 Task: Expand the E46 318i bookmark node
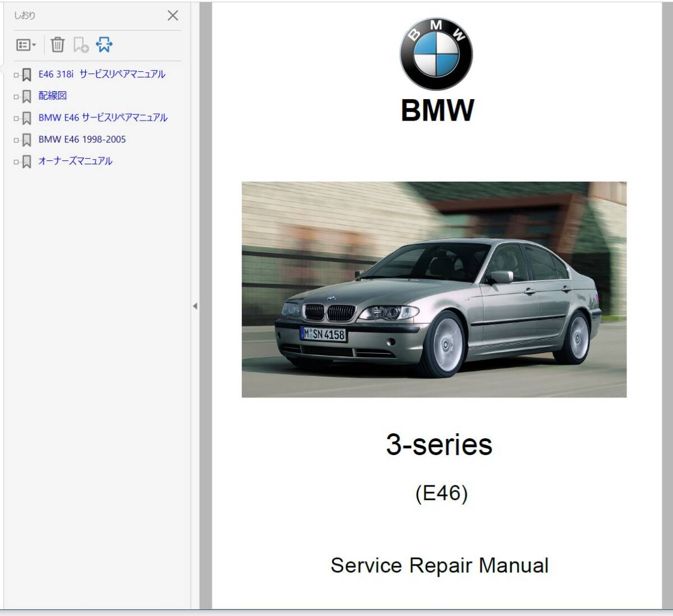click(16, 75)
